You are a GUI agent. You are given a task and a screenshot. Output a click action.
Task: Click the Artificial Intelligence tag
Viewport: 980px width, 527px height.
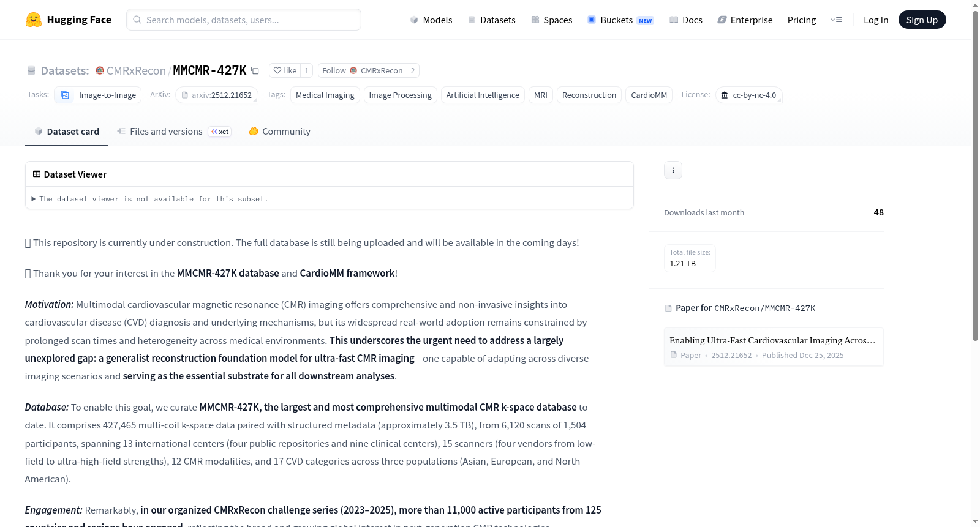pos(483,95)
